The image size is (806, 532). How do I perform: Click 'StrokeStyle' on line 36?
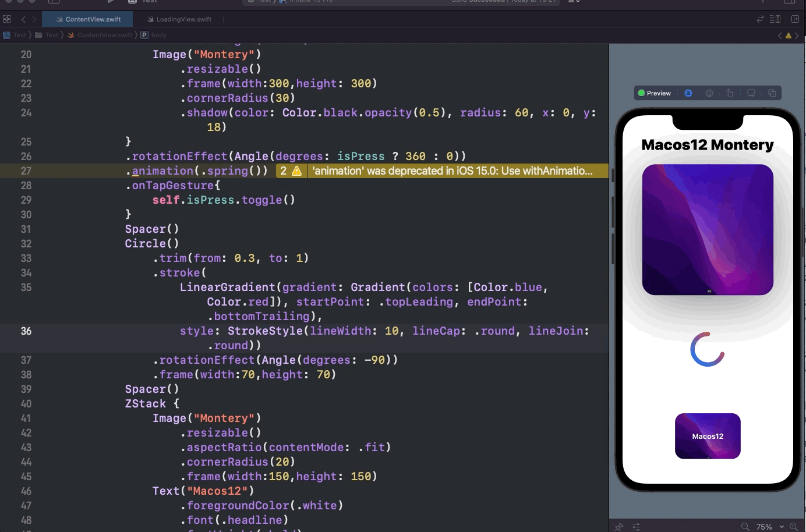click(x=266, y=331)
